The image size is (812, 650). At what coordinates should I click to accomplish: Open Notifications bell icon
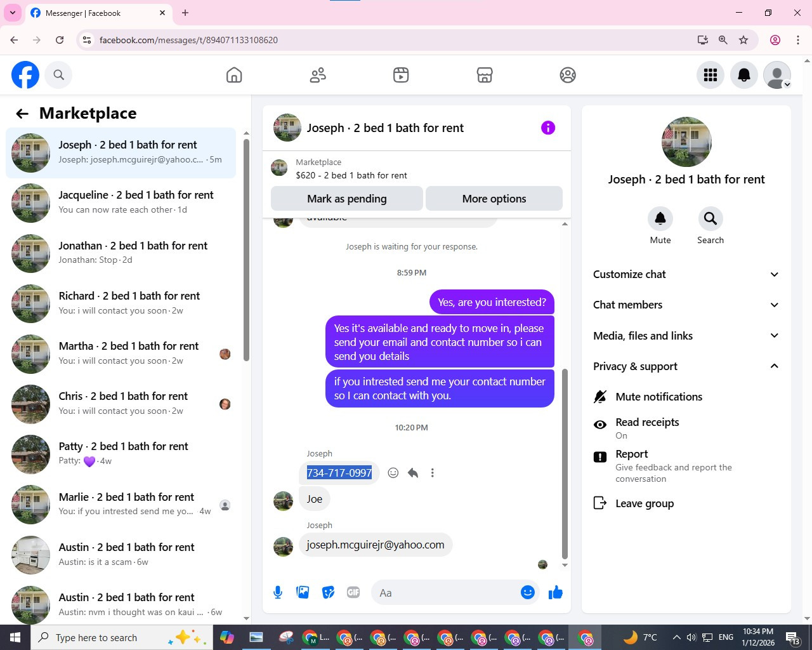pyautogui.click(x=744, y=75)
